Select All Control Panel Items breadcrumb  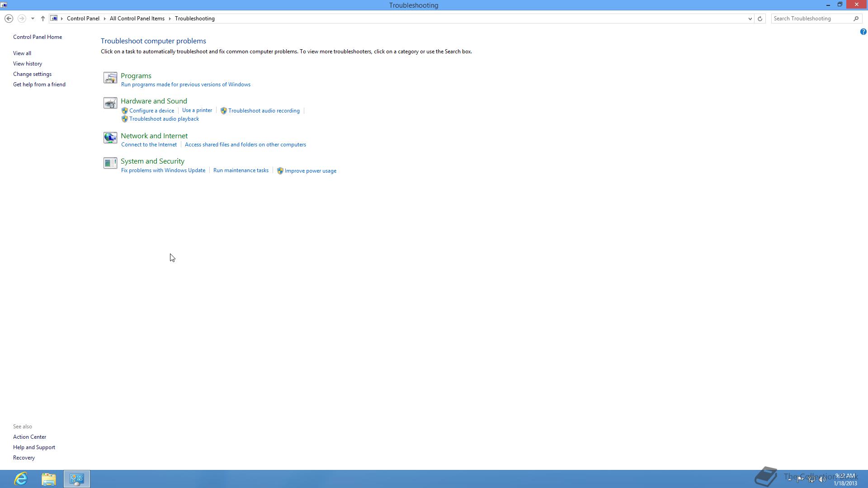pos(137,19)
